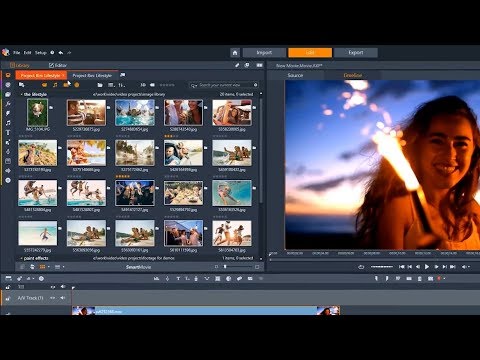
Task: Click the new bin tab icon
Action: [x=122, y=75]
